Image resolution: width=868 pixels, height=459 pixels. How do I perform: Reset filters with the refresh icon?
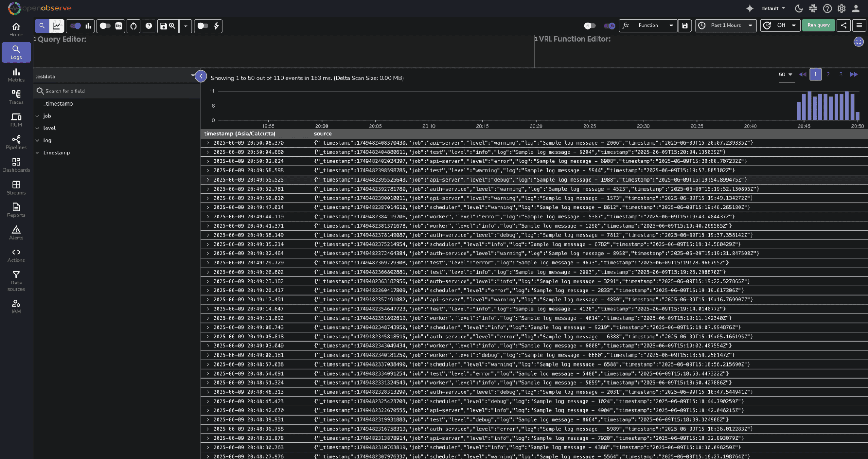coord(133,26)
